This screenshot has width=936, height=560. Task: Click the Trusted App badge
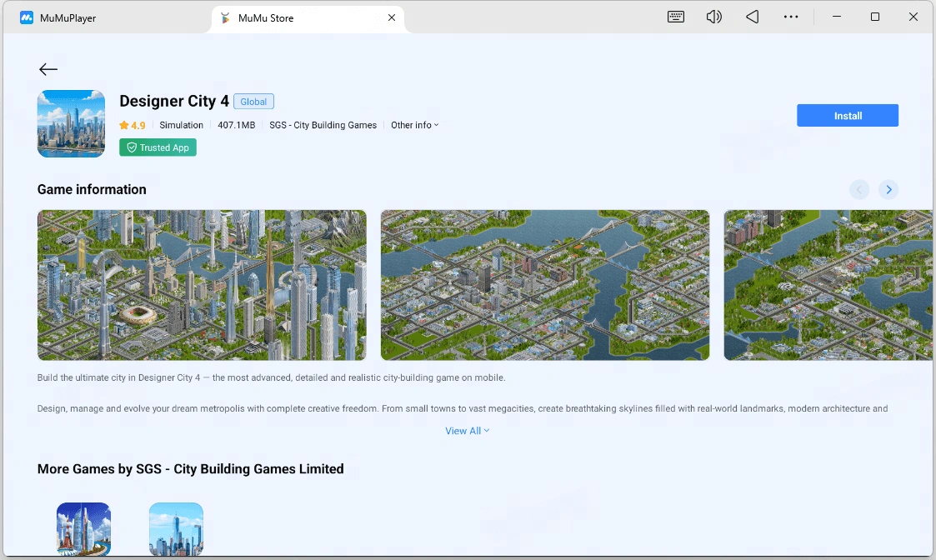click(x=158, y=147)
